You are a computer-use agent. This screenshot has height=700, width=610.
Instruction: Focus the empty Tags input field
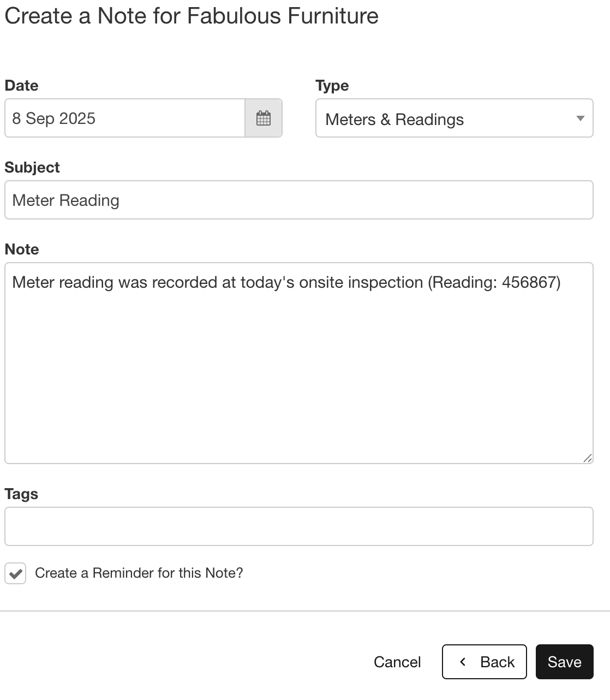[x=298, y=526]
